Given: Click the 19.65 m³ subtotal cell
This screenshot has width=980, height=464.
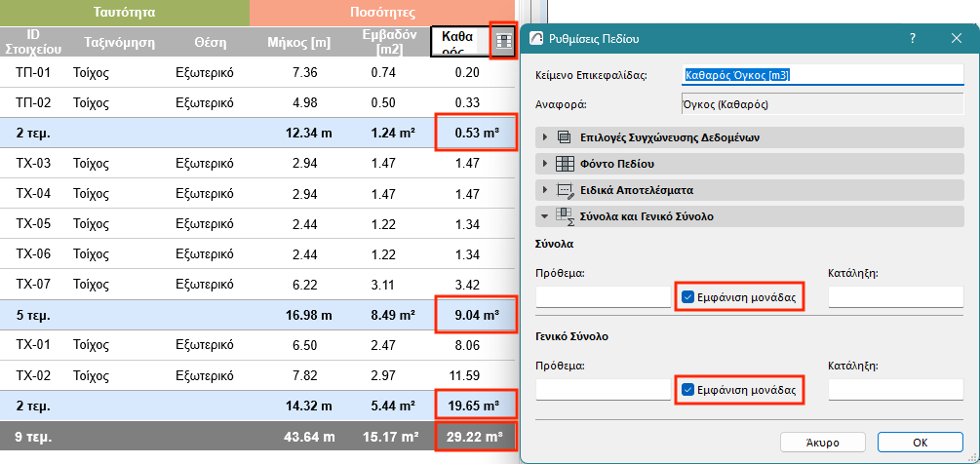Looking at the screenshot, I should coord(476,406).
